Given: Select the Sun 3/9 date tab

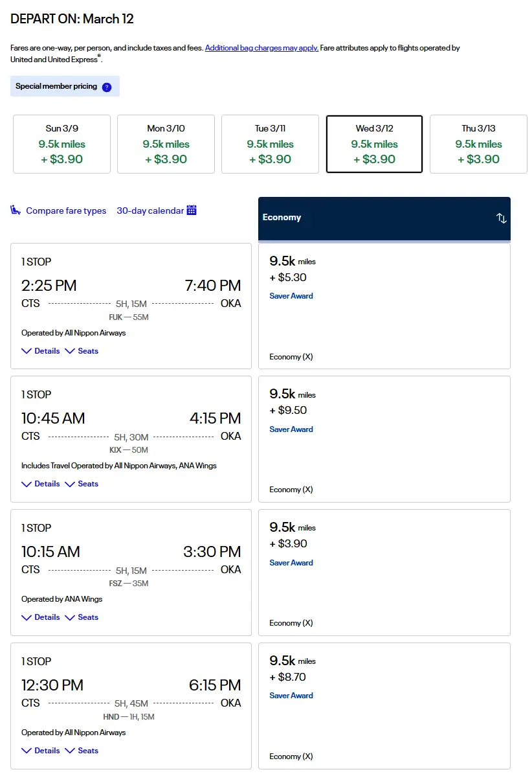Looking at the screenshot, I should [62, 144].
